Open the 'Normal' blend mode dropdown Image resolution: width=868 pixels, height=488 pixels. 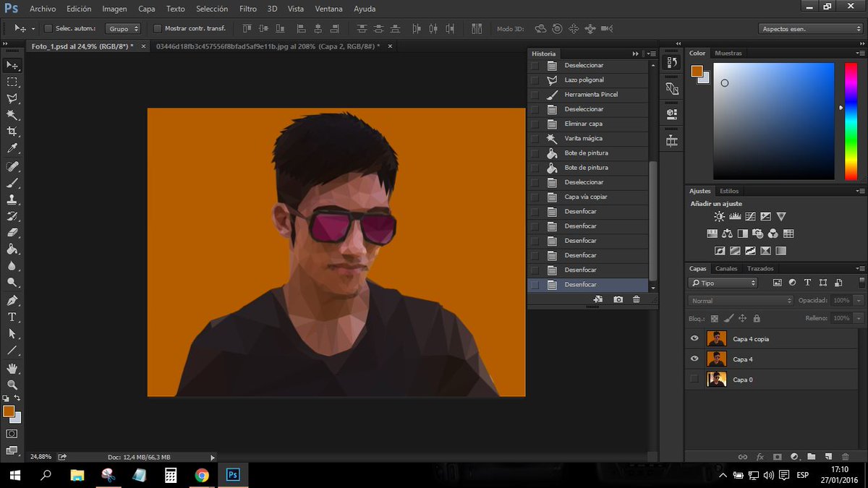point(739,300)
